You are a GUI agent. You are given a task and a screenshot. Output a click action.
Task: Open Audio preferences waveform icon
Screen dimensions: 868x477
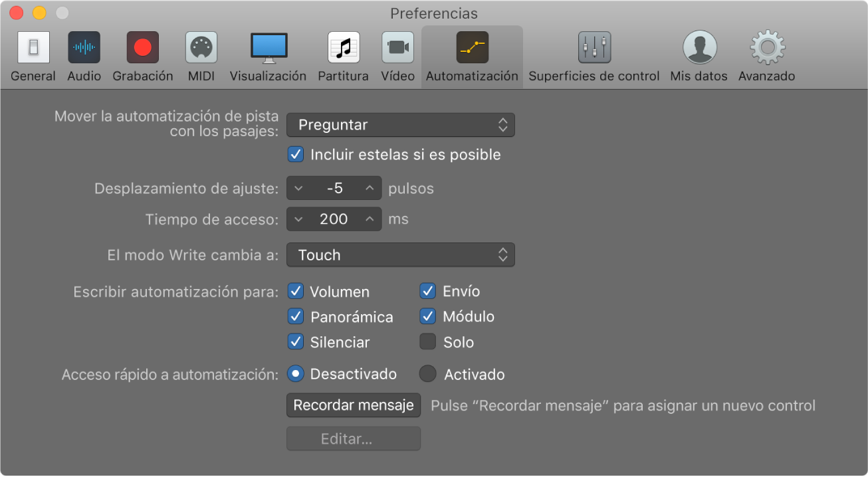click(x=84, y=48)
